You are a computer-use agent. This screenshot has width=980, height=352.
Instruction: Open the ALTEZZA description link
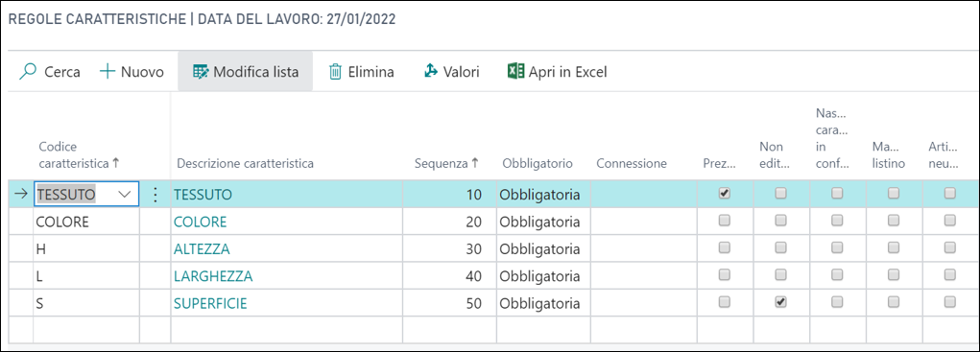[x=202, y=249]
